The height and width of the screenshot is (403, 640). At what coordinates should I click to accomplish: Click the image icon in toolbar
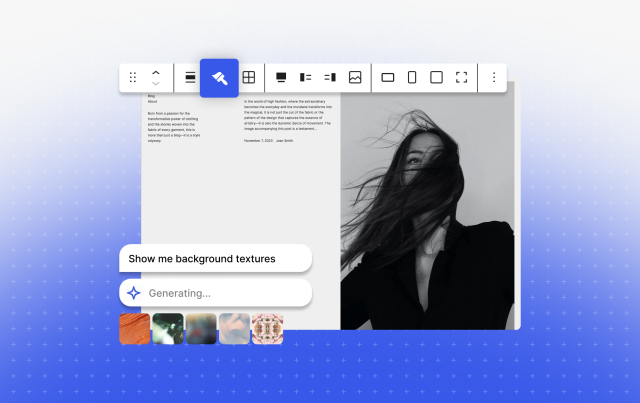tap(355, 77)
